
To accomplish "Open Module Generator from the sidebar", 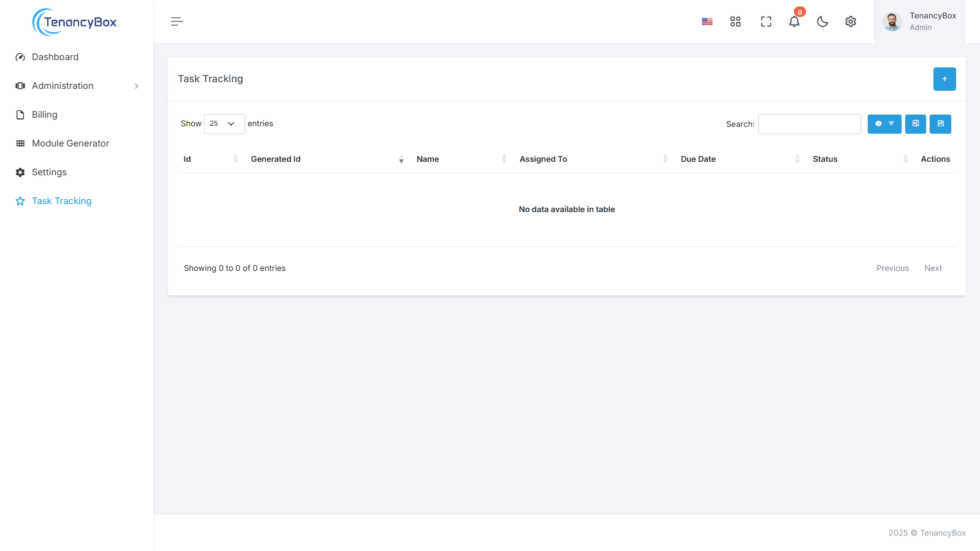I will [x=70, y=143].
